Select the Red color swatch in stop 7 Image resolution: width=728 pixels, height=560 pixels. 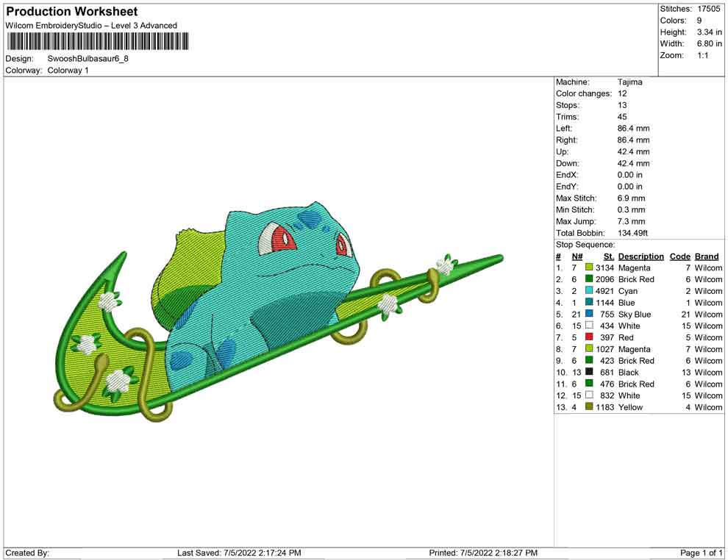(589, 337)
